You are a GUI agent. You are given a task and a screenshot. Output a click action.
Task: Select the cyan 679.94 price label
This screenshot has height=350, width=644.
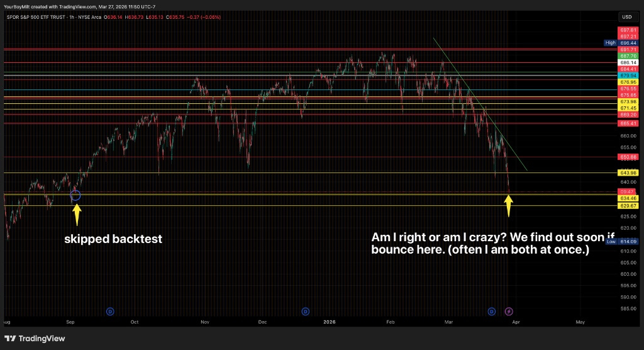[x=628, y=76]
